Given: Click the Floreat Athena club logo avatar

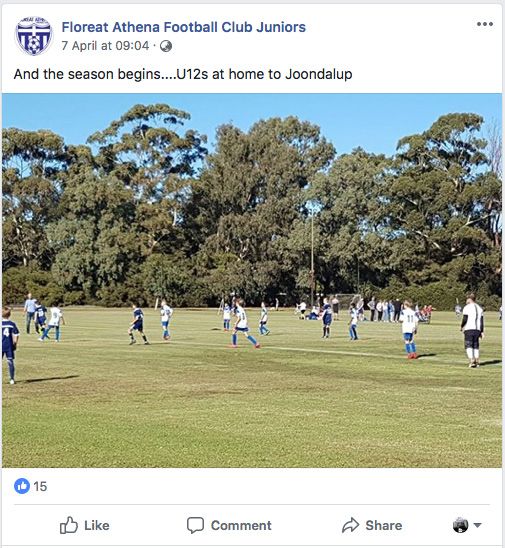Looking at the screenshot, I should [x=34, y=36].
